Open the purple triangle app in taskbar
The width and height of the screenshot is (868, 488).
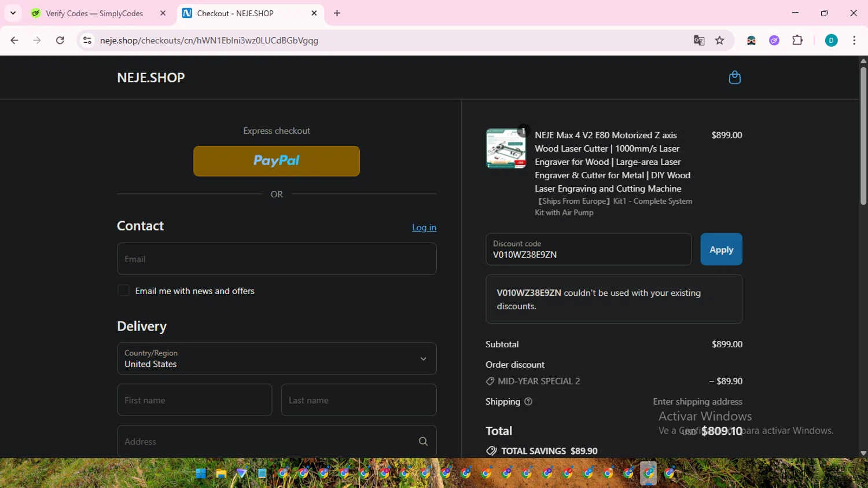242,474
